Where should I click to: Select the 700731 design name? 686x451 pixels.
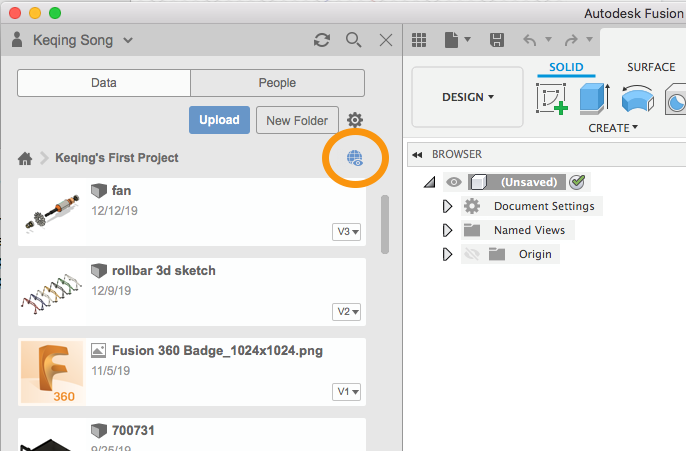pyautogui.click(x=133, y=430)
